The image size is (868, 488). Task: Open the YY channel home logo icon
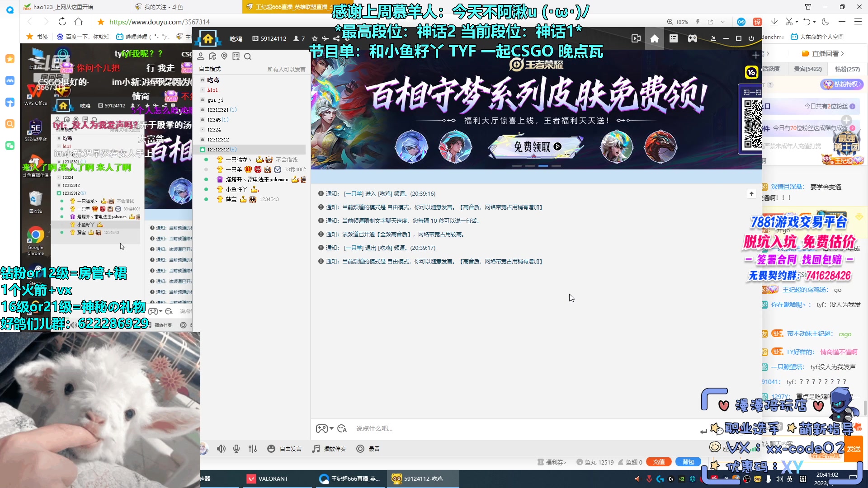point(208,39)
